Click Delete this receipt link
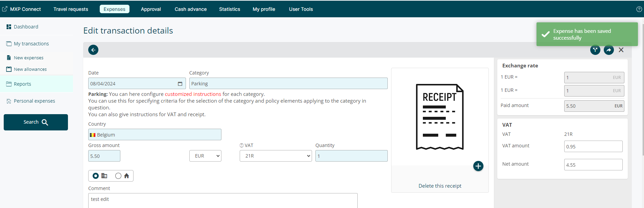This screenshot has width=644, height=208. coord(440,186)
